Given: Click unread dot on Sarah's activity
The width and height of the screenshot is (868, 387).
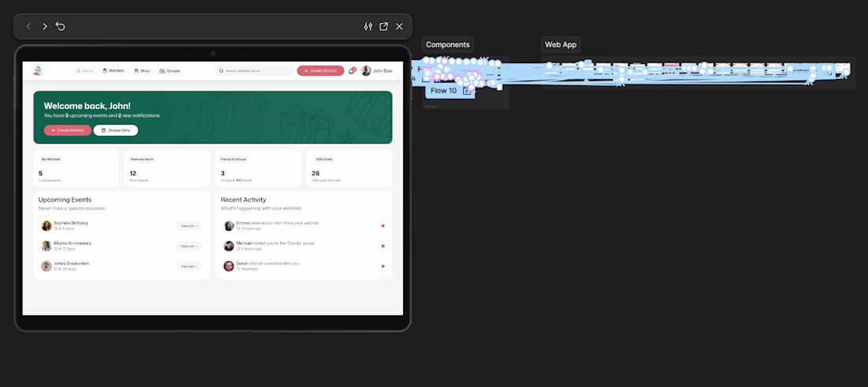Looking at the screenshot, I should tap(383, 266).
